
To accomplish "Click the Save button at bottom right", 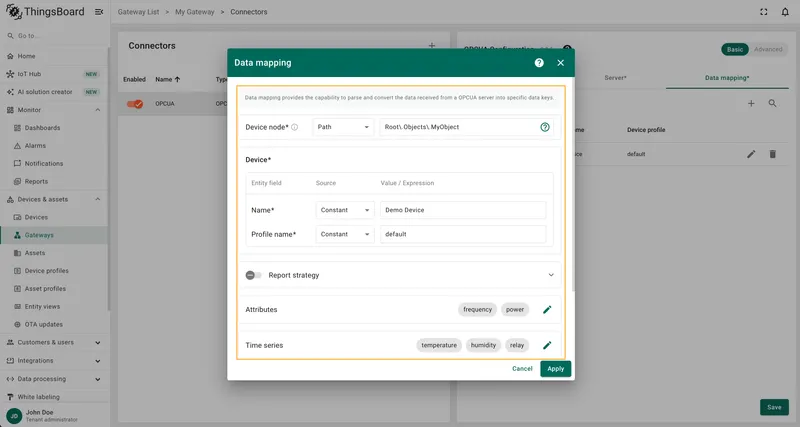I will [774, 407].
